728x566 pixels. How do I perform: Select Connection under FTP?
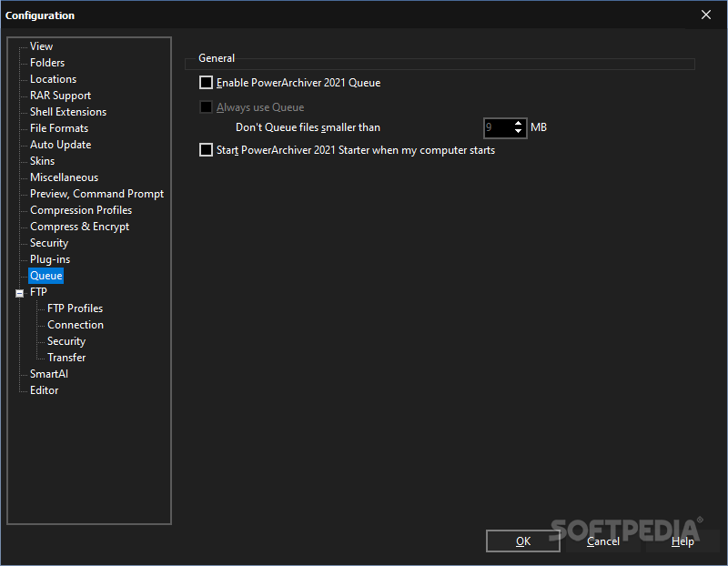click(76, 325)
